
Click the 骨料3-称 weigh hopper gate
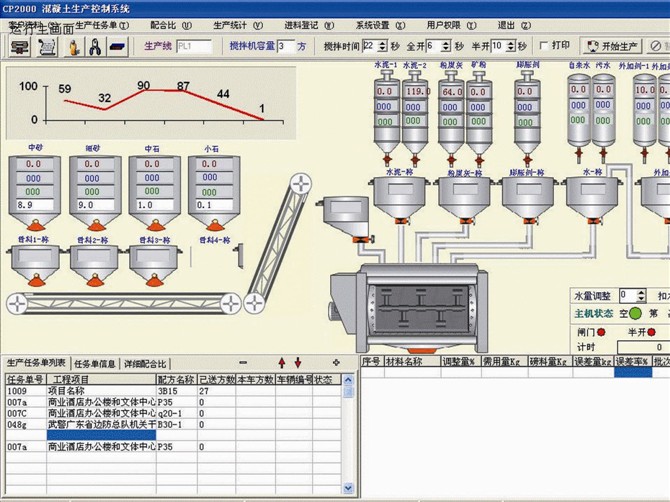154,280
